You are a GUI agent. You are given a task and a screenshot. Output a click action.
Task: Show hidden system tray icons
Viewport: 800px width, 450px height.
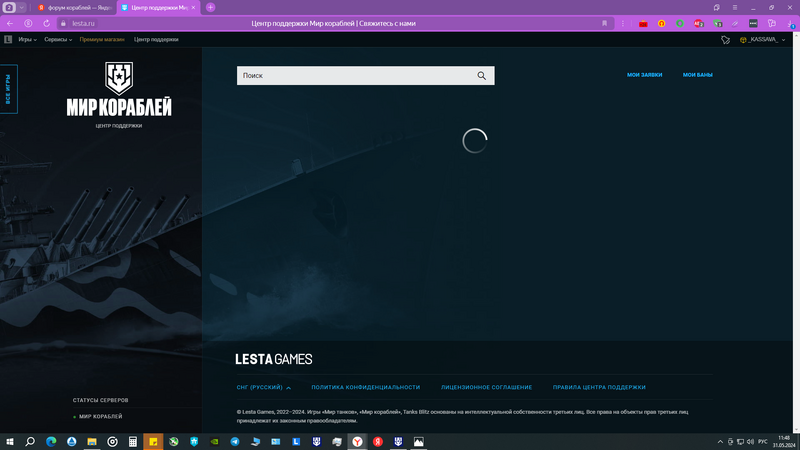tap(720, 442)
